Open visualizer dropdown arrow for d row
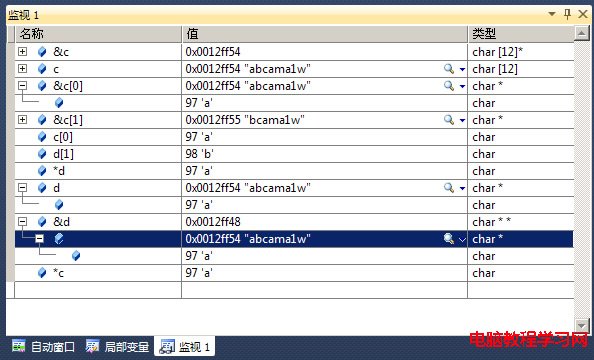 coord(462,189)
